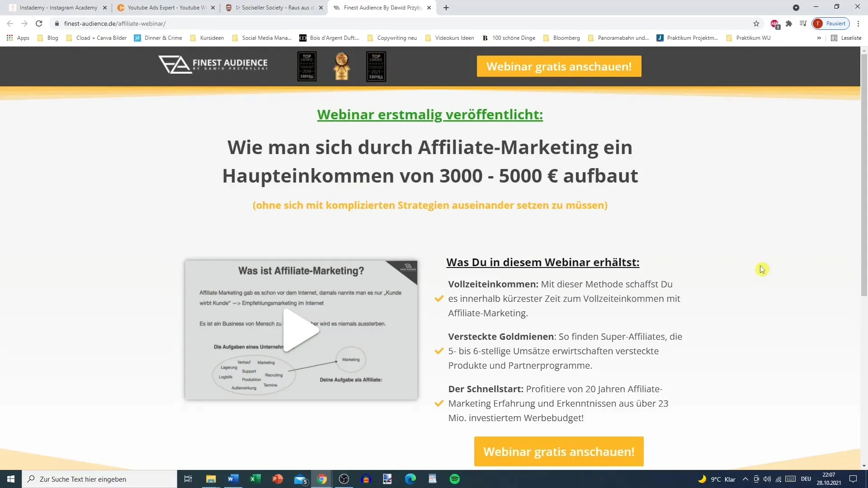Image resolution: width=868 pixels, height=488 pixels.
Task: Expand the browser extensions dropdown
Action: (788, 23)
